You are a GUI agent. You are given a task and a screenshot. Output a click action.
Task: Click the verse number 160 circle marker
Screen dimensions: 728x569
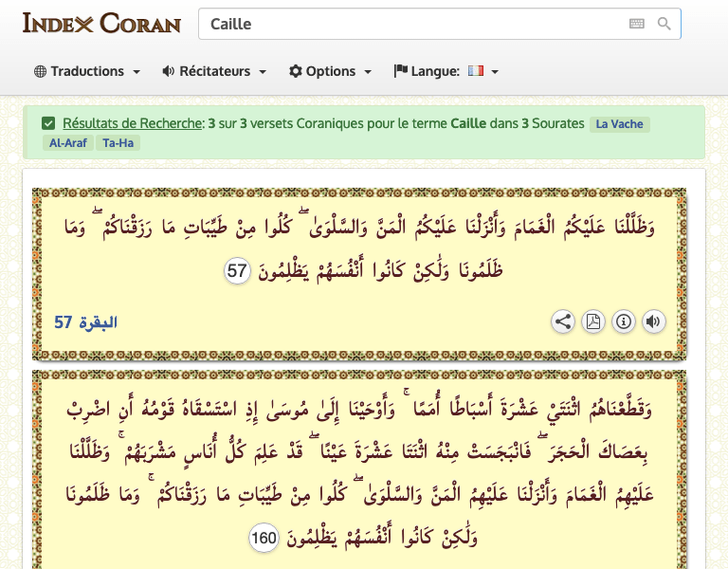click(264, 539)
